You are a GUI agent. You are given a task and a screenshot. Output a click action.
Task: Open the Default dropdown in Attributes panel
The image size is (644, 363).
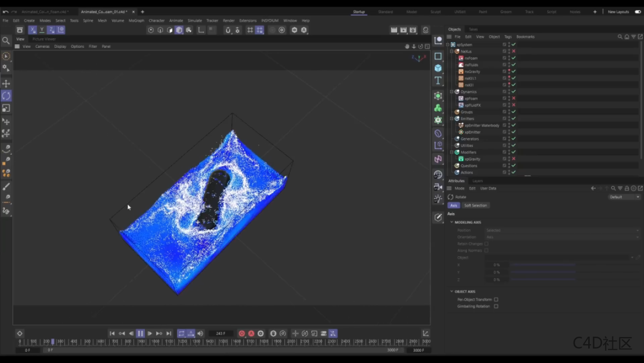click(x=625, y=197)
